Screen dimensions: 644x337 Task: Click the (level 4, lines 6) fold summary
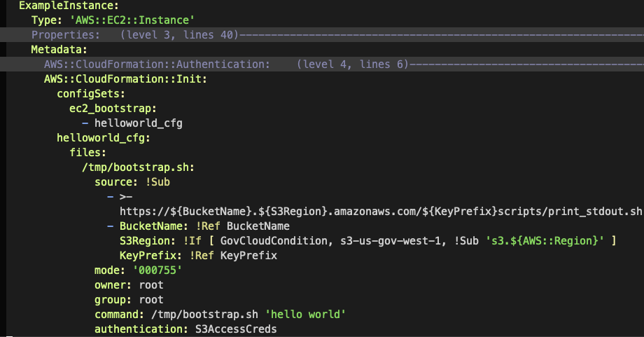click(x=353, y=64)
